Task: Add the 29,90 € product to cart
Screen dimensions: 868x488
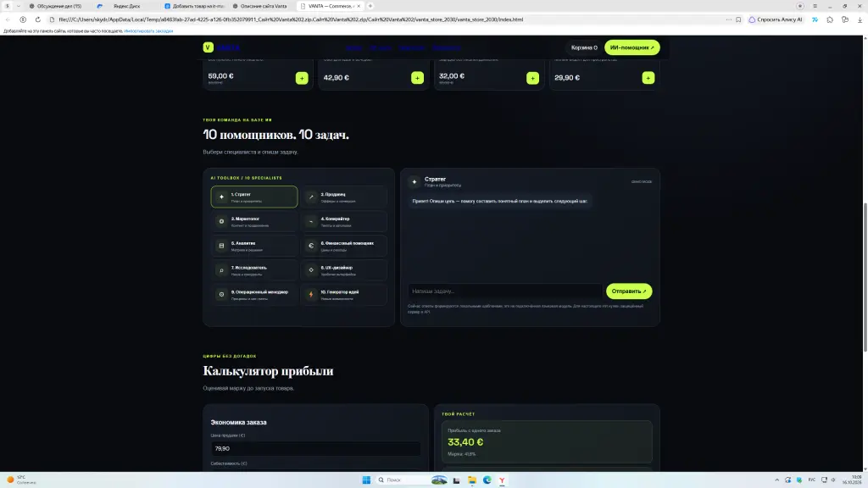Action: tap(648, 78)
